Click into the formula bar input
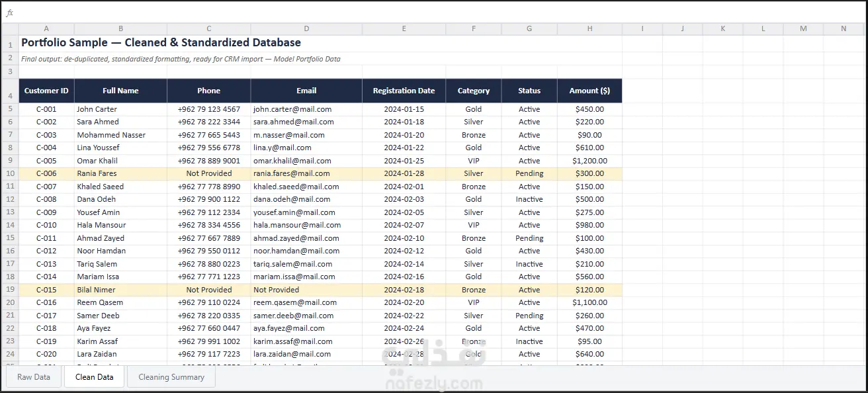Screen dimensions: 868x393 [440, 13]
